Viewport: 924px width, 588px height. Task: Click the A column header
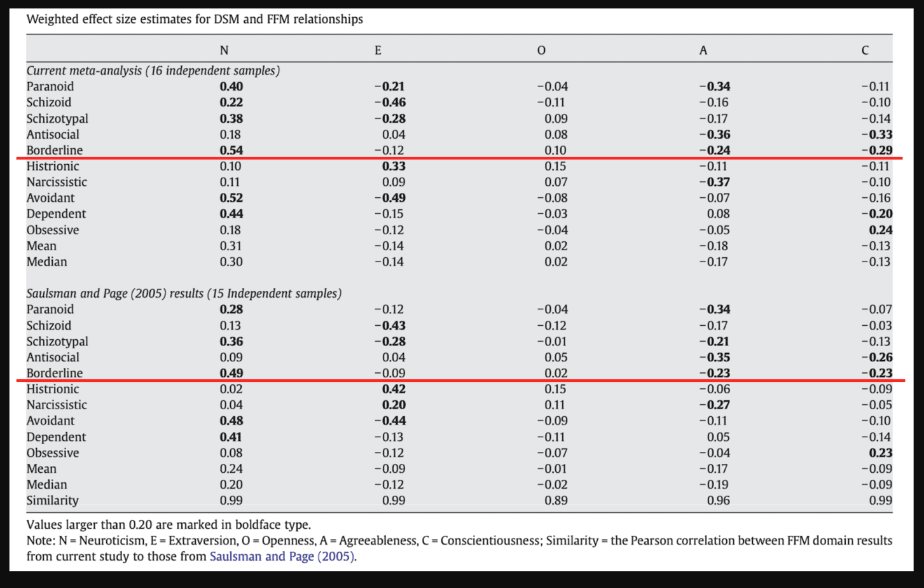[x=703, y=50]
